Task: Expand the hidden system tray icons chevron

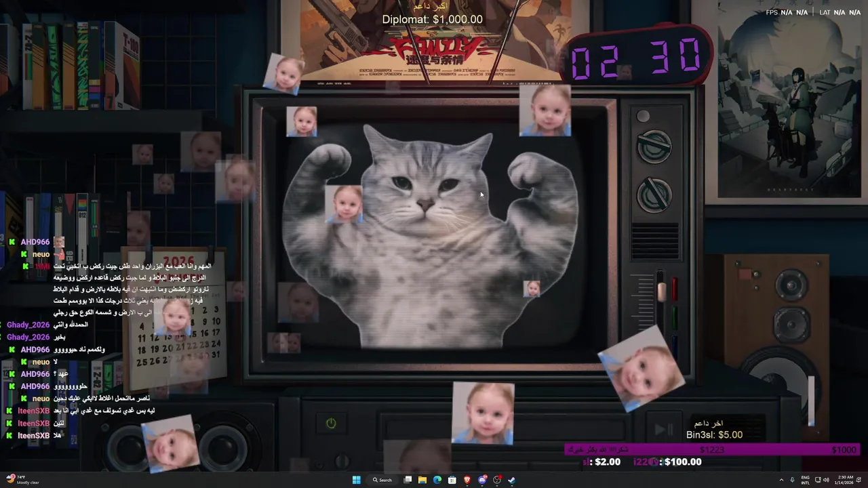Action: click(x=781, y=480)
